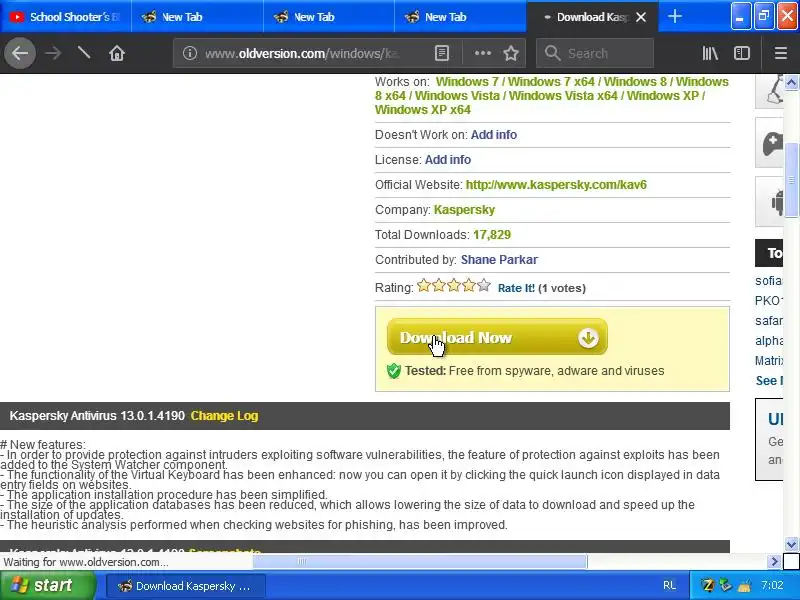Bookmark this page with the star
The image size is (800, 600).
point(511,53)
